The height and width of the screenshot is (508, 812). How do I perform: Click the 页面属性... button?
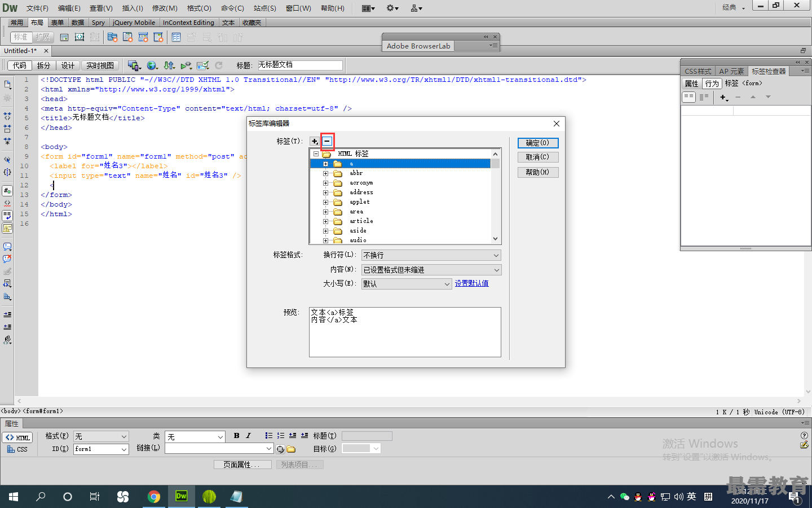[242, 465]
